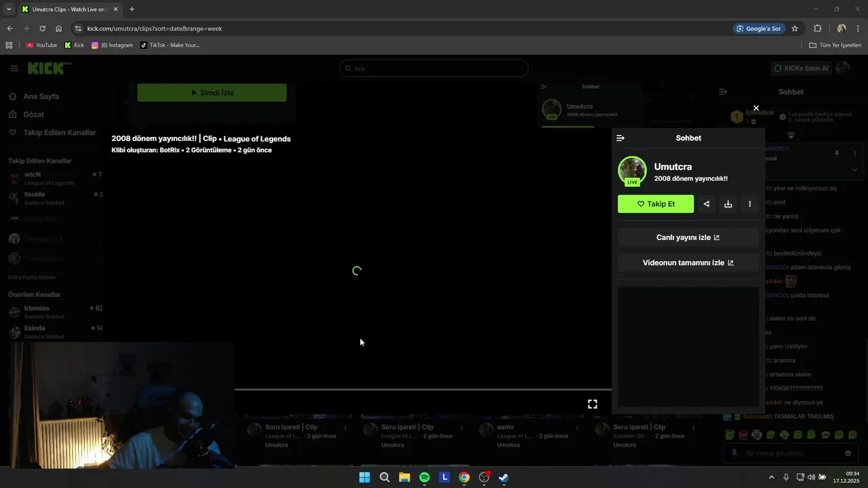Reload the page

(x=42, y=28)
